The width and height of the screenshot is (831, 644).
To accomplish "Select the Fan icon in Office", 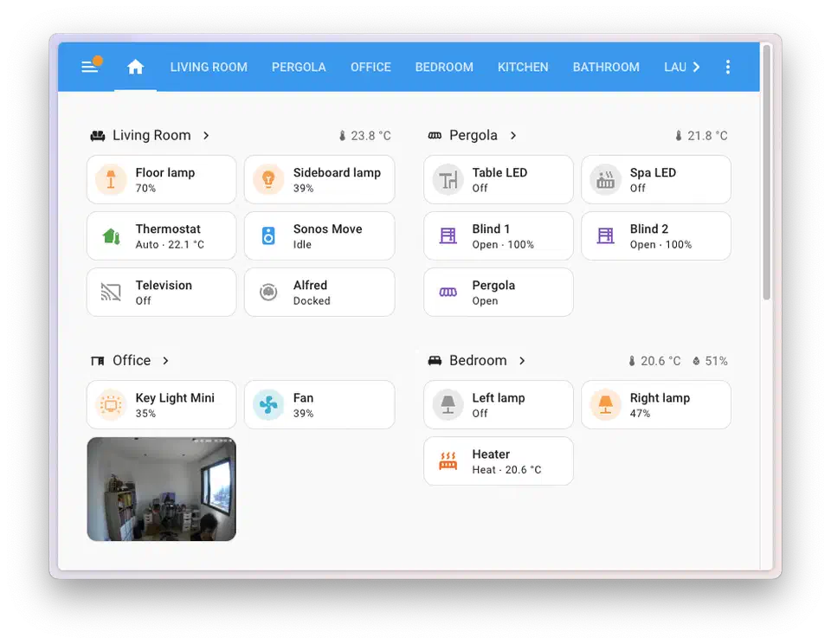I will (268, 404).
